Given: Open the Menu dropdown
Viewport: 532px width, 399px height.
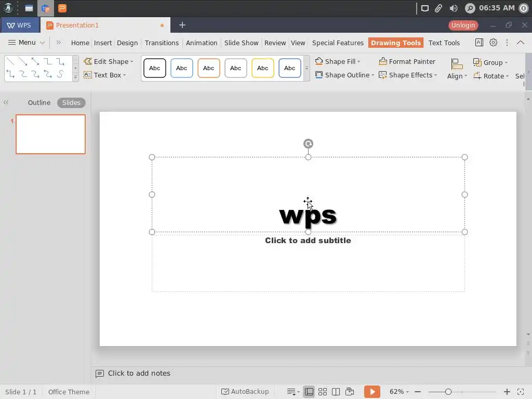Looking at the screenshot, I should coord(26,43).
